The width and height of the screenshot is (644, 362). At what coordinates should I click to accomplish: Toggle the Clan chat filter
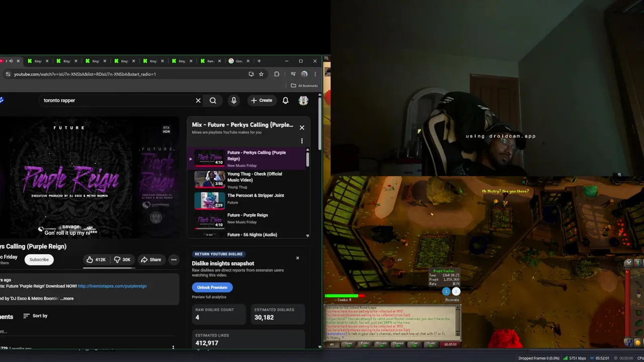pyautogui.click(x=415, y=344)
